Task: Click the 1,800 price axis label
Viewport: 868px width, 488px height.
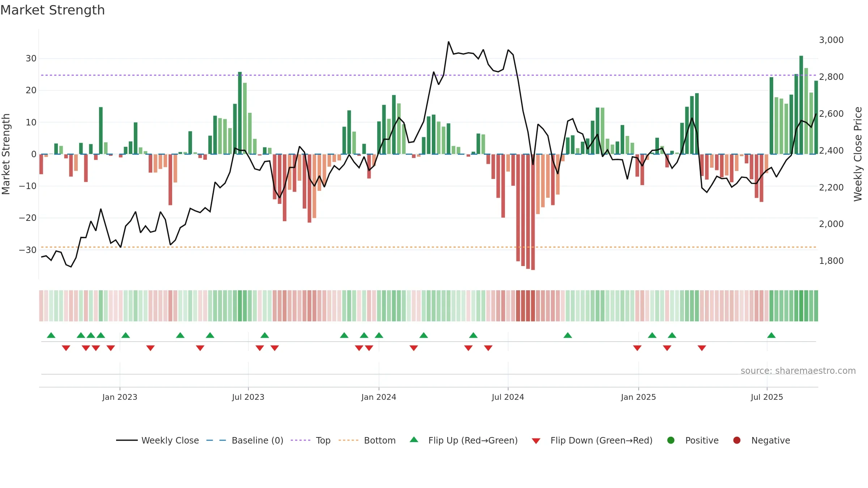Action: pyautogui.click(x=831, y=261)
